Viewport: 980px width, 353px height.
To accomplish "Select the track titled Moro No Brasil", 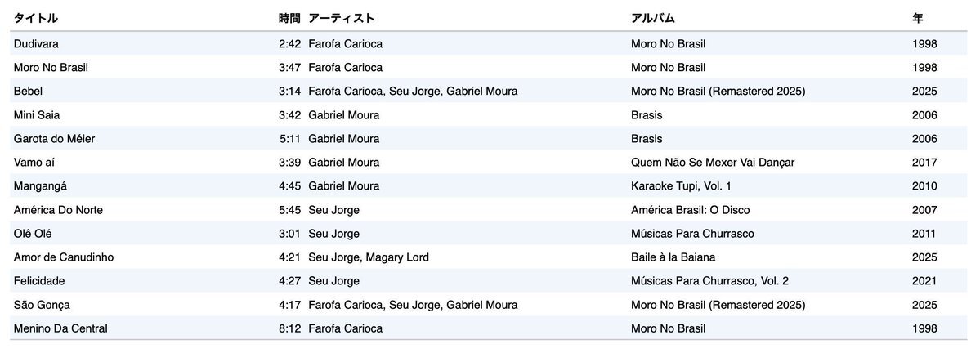I will tap(489, 68).
